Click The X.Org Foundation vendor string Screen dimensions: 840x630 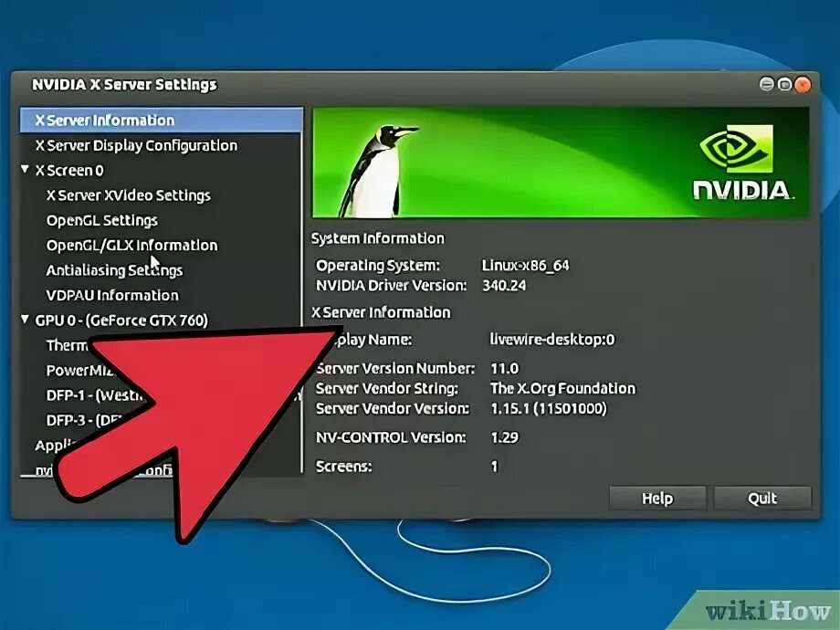click(563, 388)
